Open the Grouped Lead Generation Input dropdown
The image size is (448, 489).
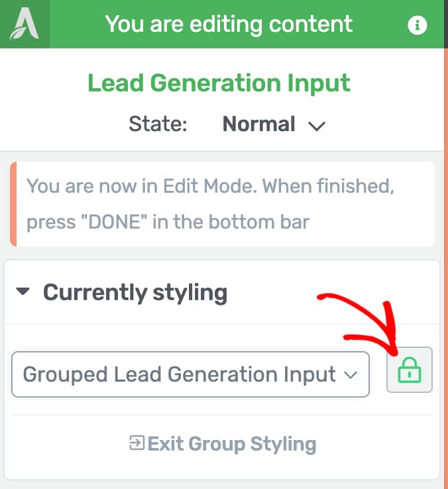pyautogui.click(x=190, y=374)
